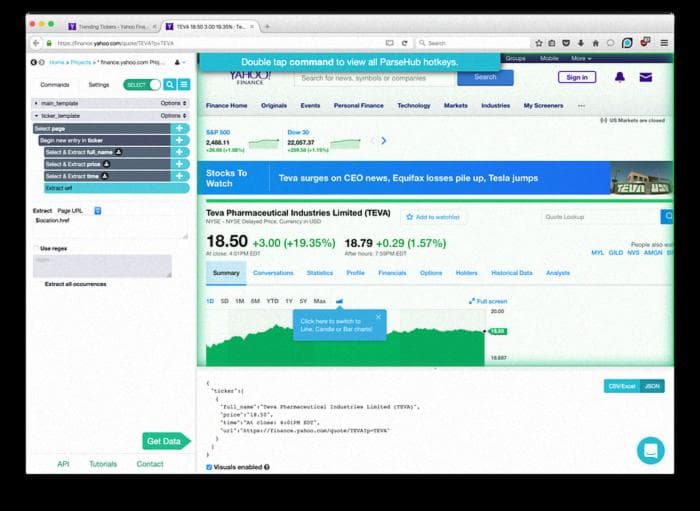The width and height of the screenshot is (700, 511).
Task: Close the chart type tooltip
Action: 379,317
